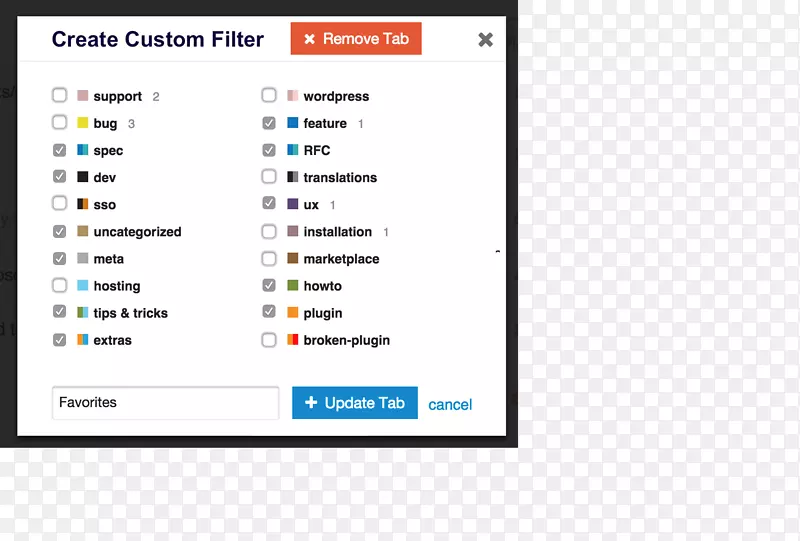Click the Update Tab button

[355, 403]
